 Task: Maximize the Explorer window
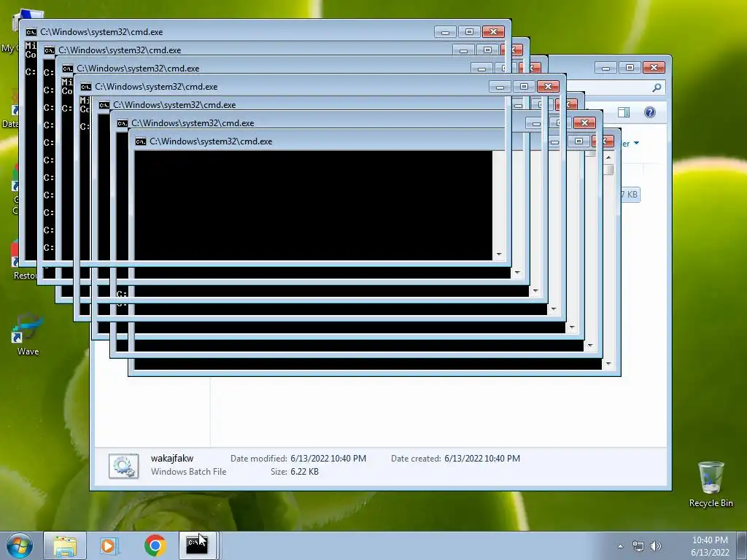click(630, 68)
